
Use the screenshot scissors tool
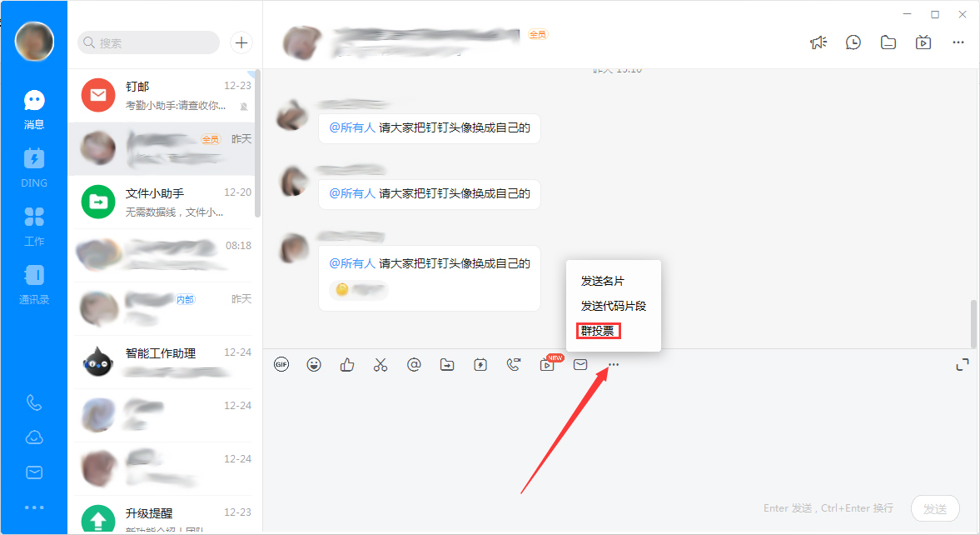click(381, 364)
